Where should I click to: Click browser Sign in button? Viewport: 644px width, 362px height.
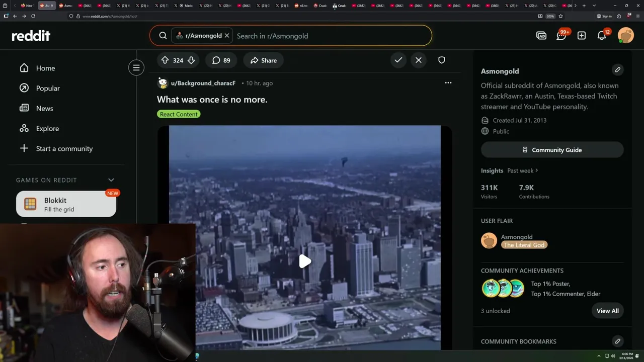pyautogui.click(x=604, y=16)
